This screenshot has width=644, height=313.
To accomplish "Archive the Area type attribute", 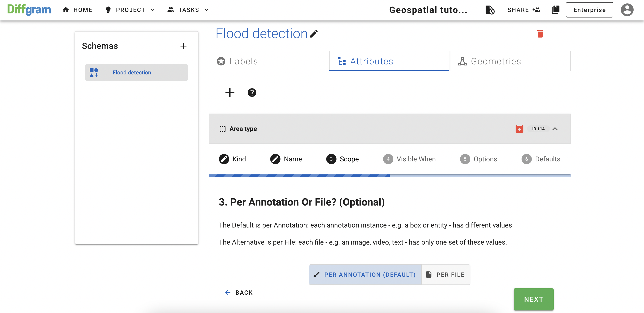I will point(519,129).
